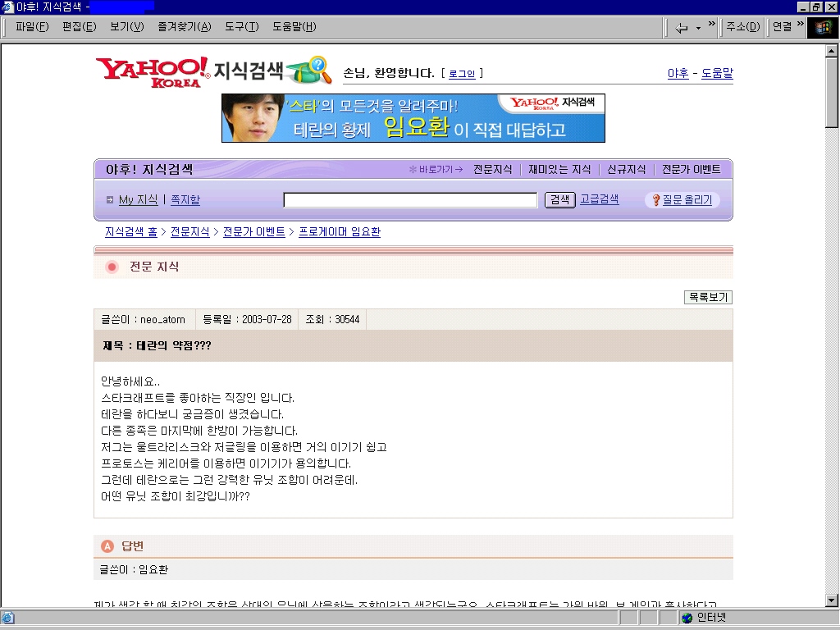Open the 즐겨찾기(A) menu

click(185, 27)
